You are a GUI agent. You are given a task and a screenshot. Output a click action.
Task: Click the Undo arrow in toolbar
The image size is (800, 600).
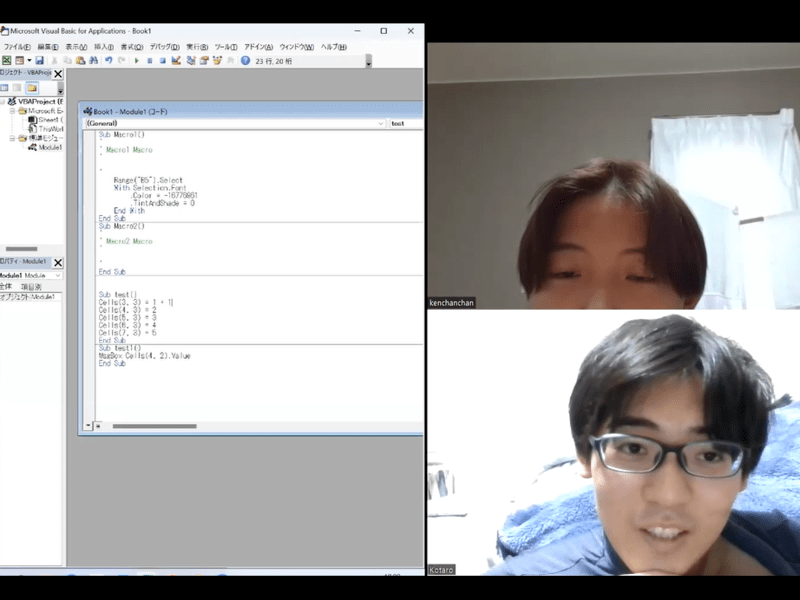(x=108, y=61)
